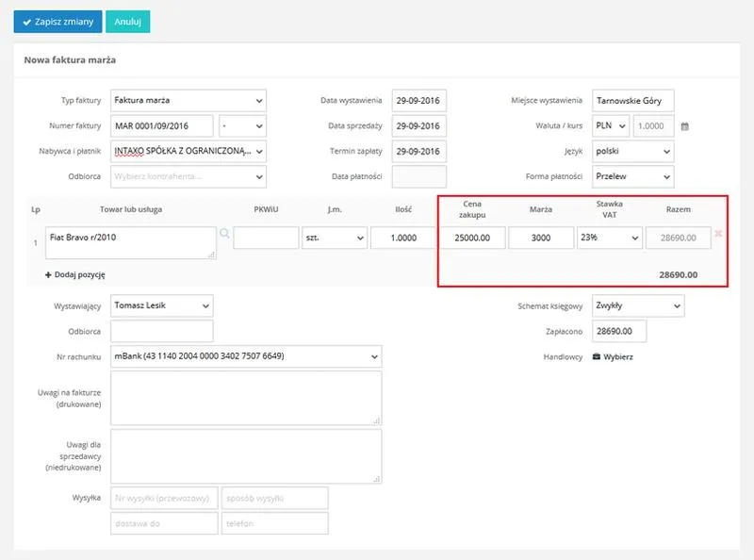Click the Uwagi na fakturze text area
Viewport: 754px width, 560px height.
coord(246,398)
